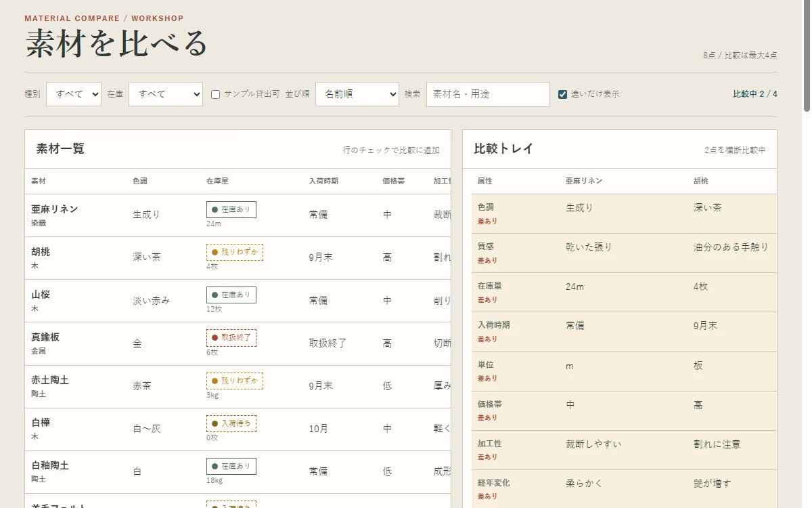This screenshot has height=508, width=812.
Task: Click the 在庫あり badge in 亜麻リネン row
Action: (231, 210)
